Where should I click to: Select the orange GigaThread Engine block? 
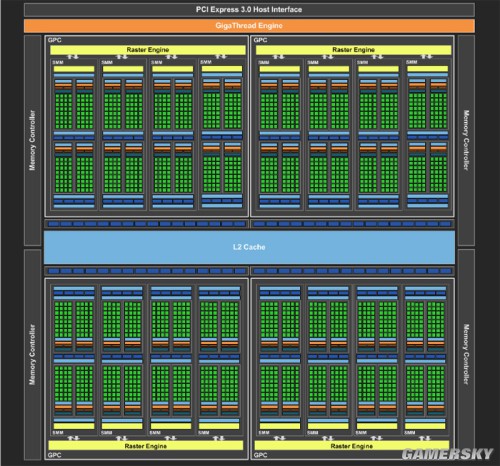pos(249,26)
